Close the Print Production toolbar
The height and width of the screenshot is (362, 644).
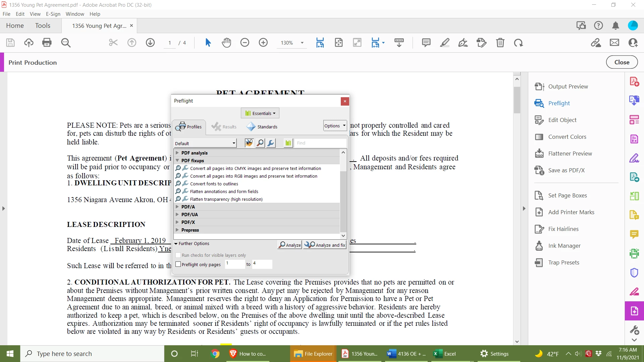(x=622, y=62)
